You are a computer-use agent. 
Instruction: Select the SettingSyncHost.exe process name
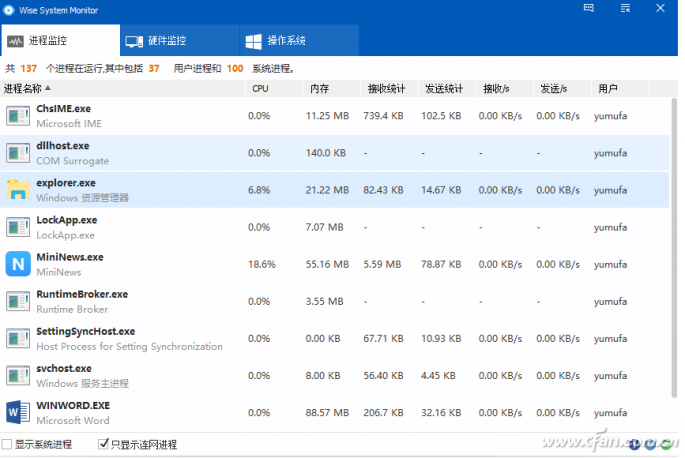[x=86, y=332]
